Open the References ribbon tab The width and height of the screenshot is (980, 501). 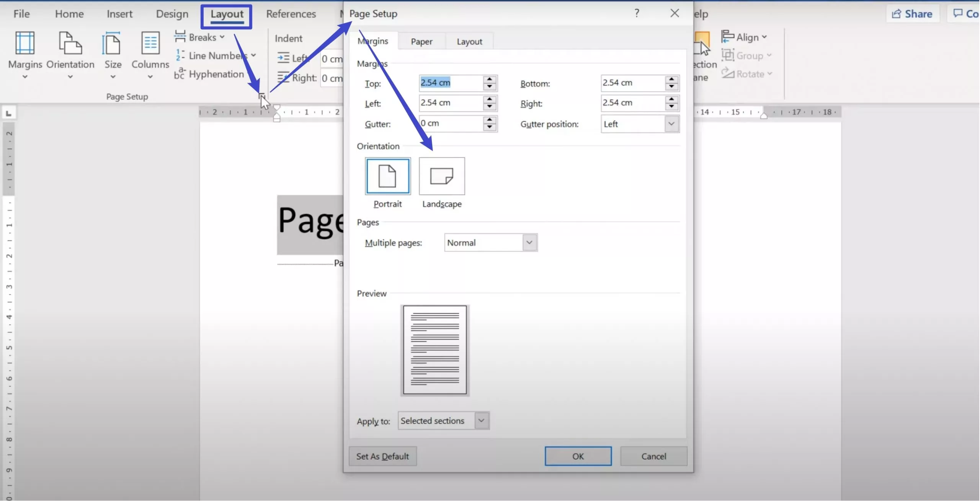coord(291,14)
